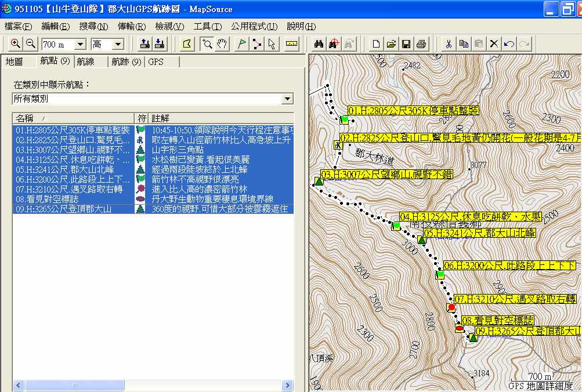This screenshot has height=392, width=582.
Task: Select the route tool icon
Action: click(257, 44)
